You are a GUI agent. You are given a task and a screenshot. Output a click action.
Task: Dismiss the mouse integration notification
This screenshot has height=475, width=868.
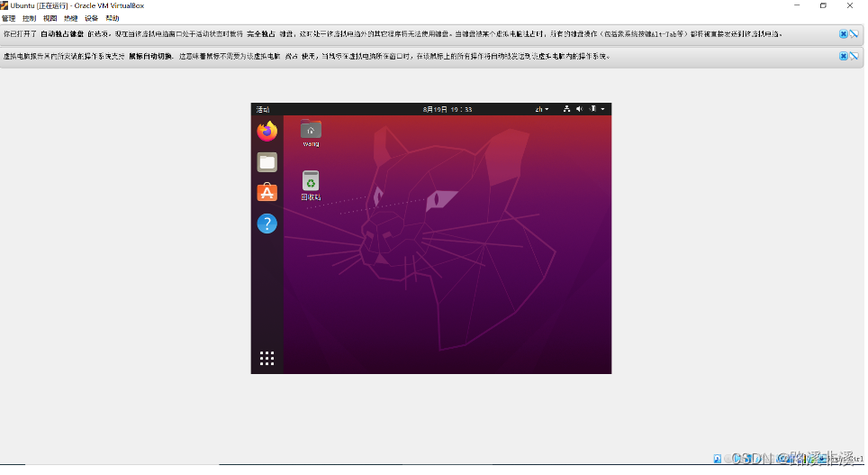844,56
